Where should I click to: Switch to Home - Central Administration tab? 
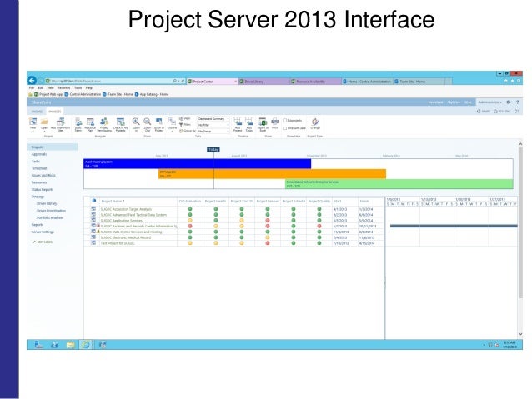(366, 82)
